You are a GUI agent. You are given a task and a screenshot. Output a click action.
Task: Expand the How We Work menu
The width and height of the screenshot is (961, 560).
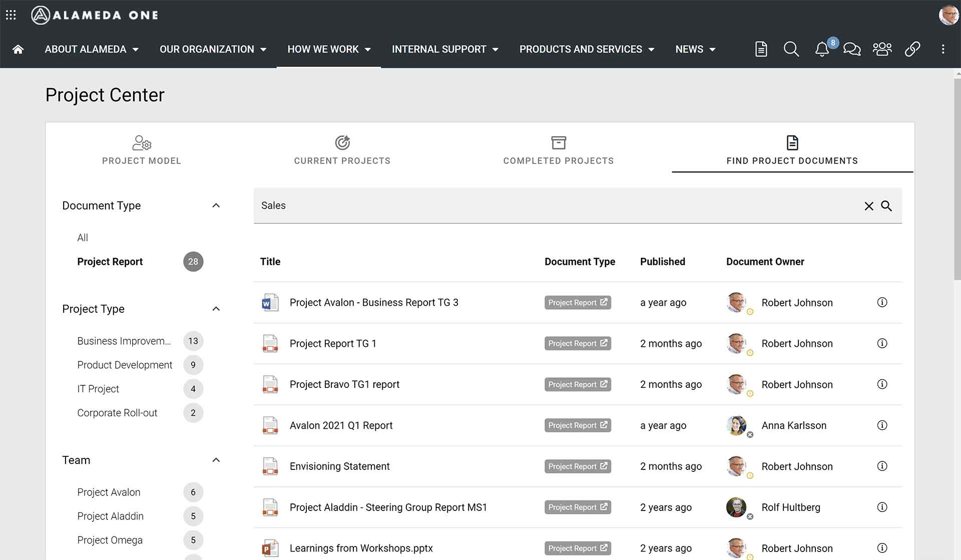(329, 49)
